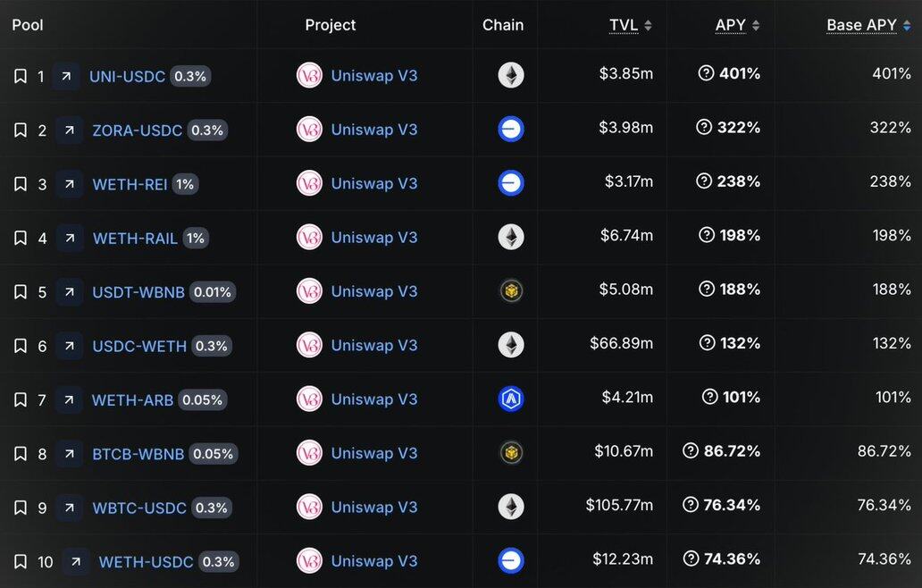
Task: Click the APY info icon for ZORA-USDC
Action: coord(704,128)
